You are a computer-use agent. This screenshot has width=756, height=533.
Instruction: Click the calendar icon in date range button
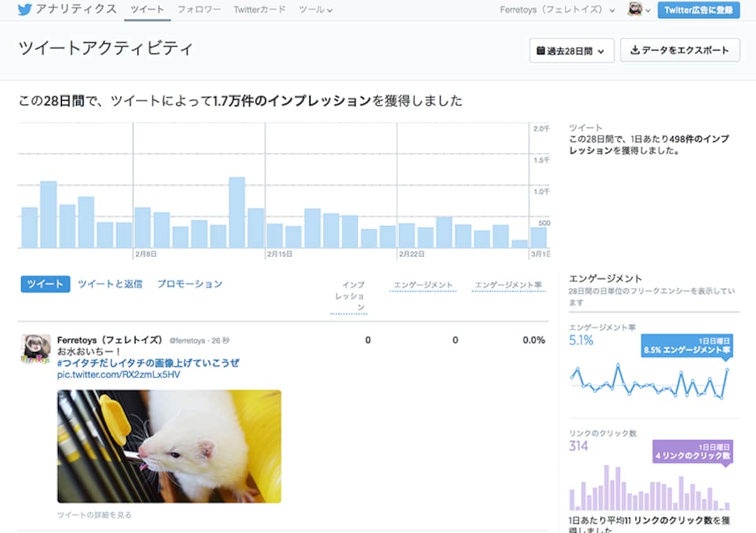[x=541, y=50]
